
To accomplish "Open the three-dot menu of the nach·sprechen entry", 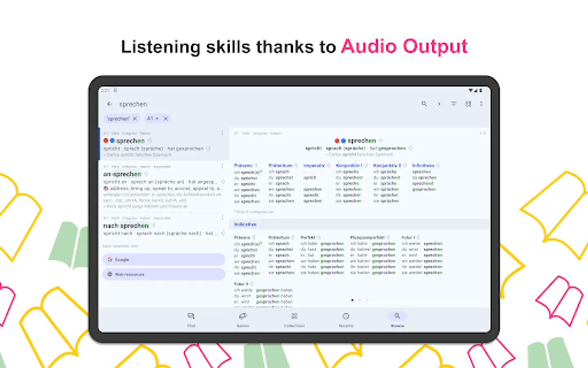I will pos(222,218).
